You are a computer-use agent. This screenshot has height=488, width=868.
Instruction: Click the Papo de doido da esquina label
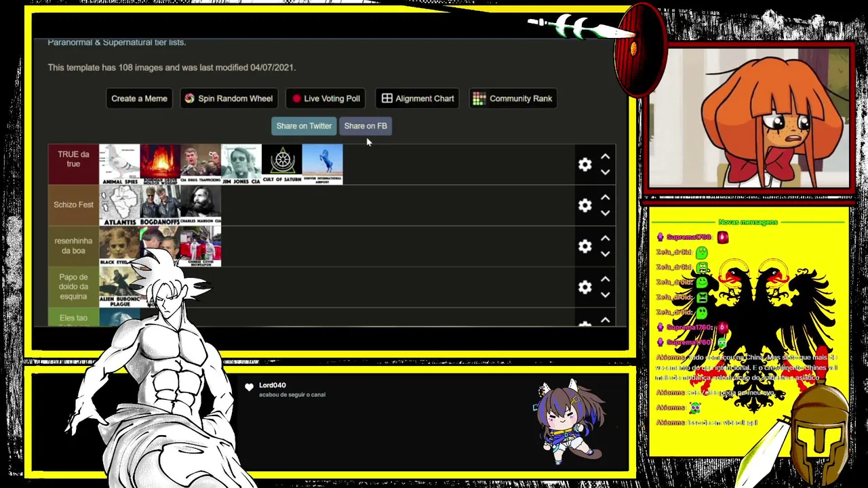click(73, 286)
